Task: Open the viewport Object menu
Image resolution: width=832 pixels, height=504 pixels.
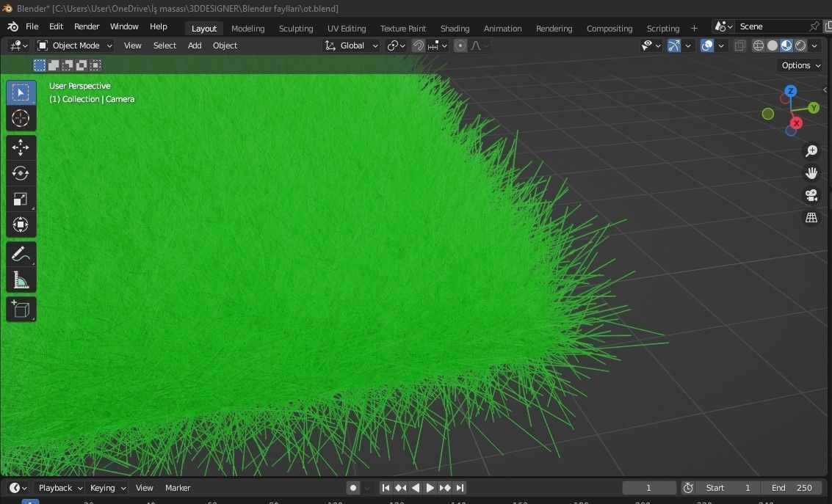Action: coord(225,45)
